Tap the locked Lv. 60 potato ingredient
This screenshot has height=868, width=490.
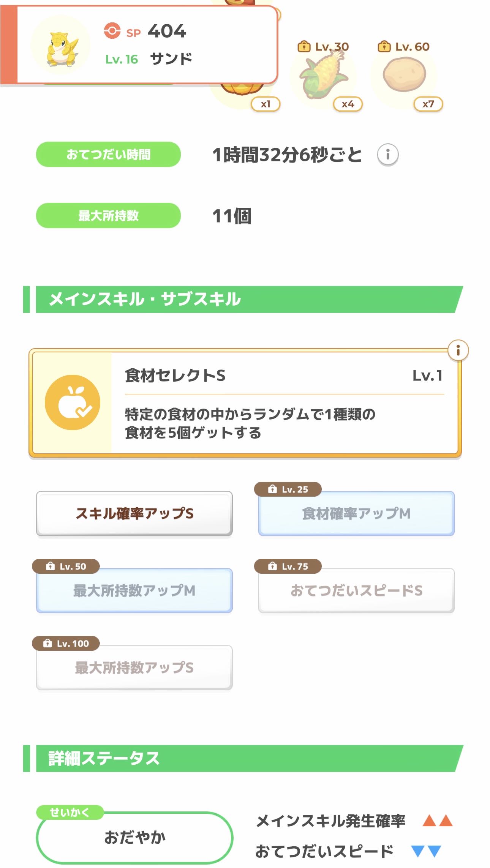point(404,74)
